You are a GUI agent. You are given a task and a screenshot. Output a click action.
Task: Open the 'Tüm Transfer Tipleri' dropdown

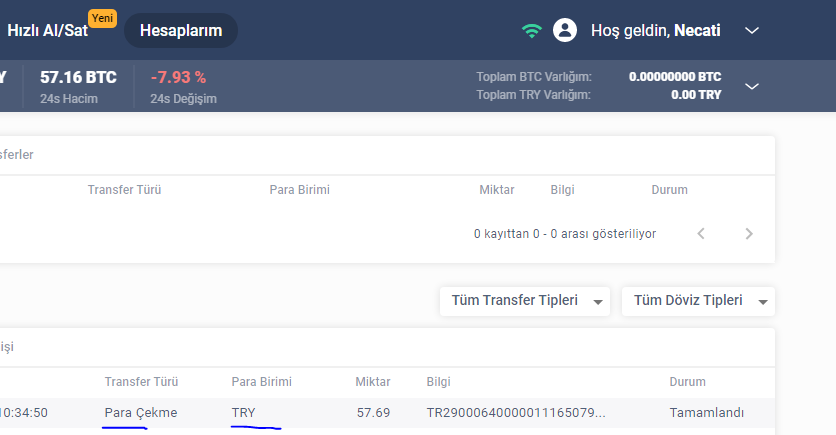(x=525, y=301)
